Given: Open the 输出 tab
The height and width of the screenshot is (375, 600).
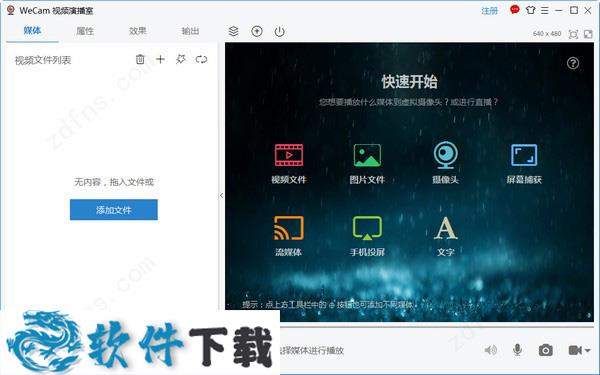Looking at the screenshot, I should click(190, 31).
